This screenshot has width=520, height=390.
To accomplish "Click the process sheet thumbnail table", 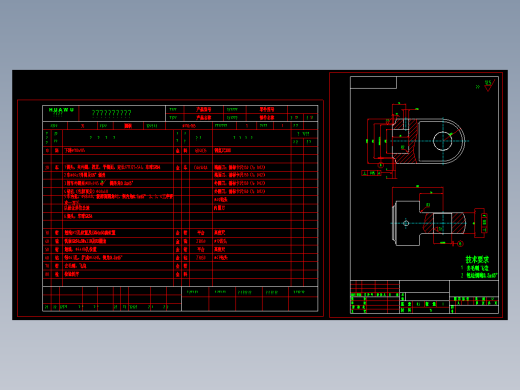I will pos(180,208).
